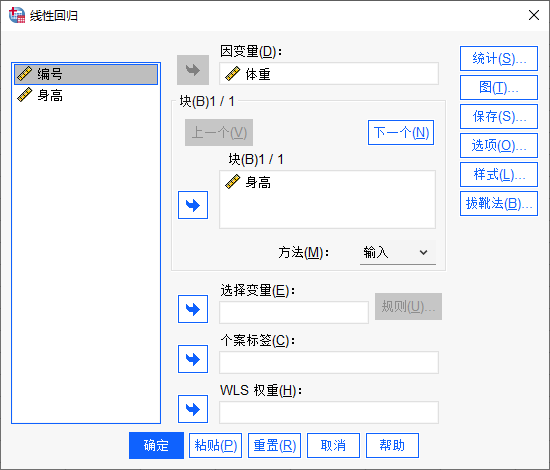Open the 样式(L) dialog
The height and width of the screenshot is (470, 550).
[499, 174]
